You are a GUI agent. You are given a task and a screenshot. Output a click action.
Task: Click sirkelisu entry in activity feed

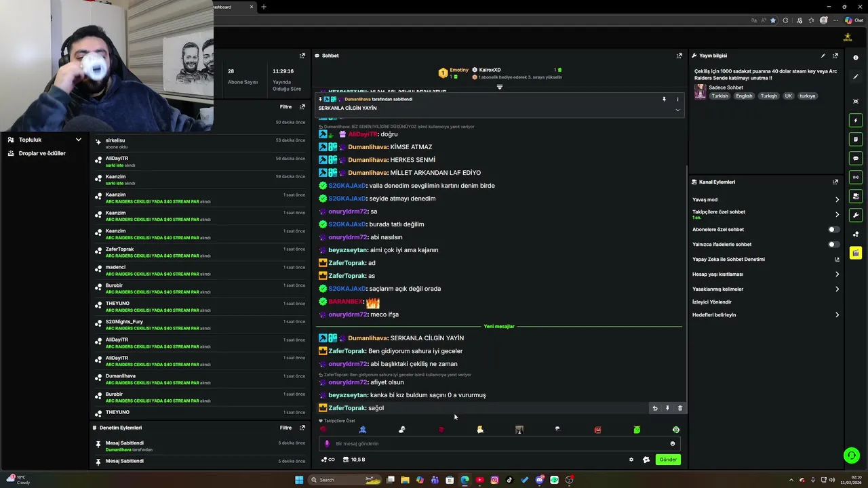[x=200, y=144]
